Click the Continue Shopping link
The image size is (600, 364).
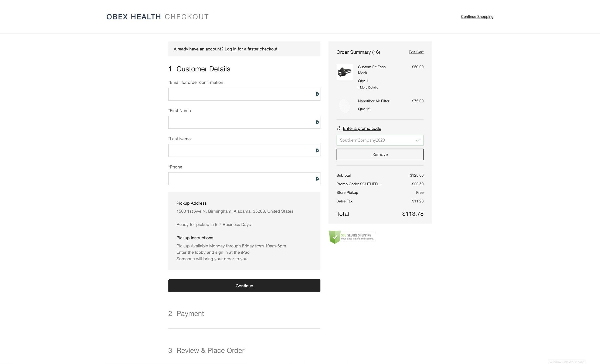click(477, 17)
